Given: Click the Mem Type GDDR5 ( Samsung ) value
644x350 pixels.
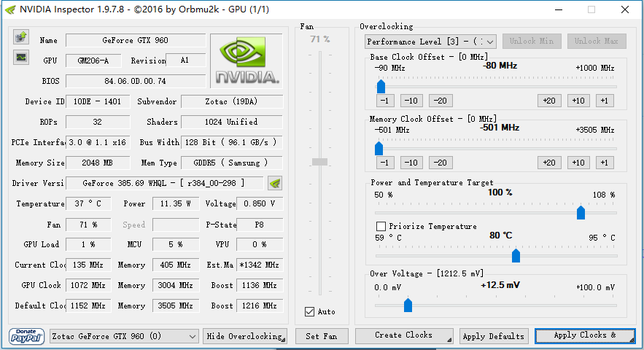Looking at the screenshot, I should click(x=232, y=163).
